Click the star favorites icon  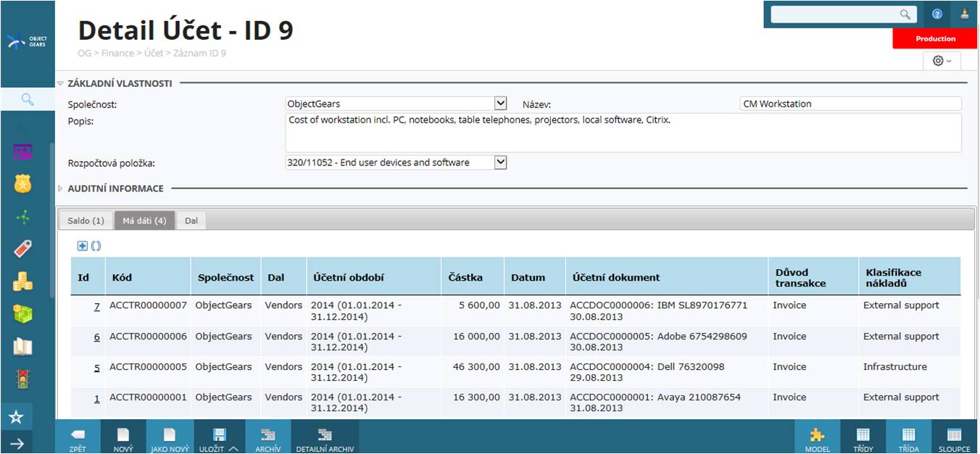17,417
